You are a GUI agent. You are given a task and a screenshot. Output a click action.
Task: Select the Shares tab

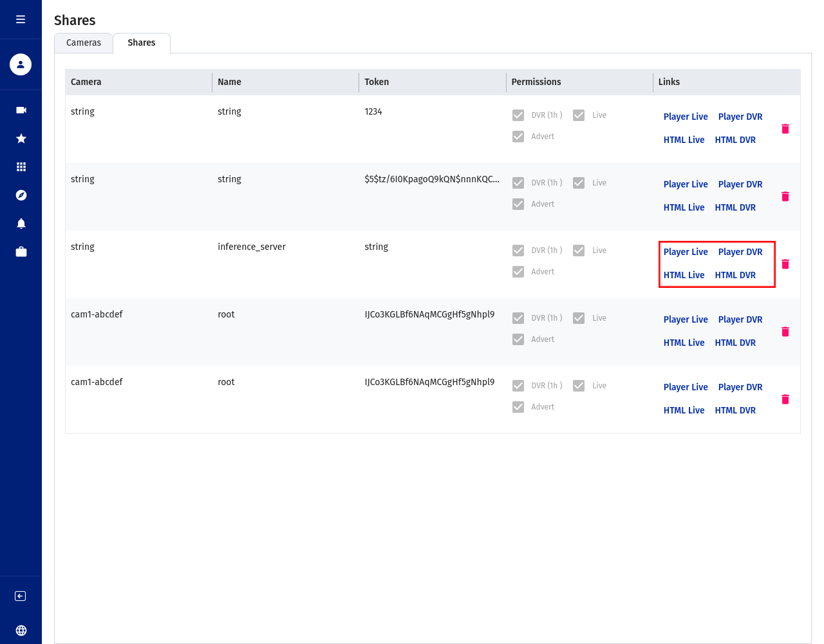click(x=142, y=43)
